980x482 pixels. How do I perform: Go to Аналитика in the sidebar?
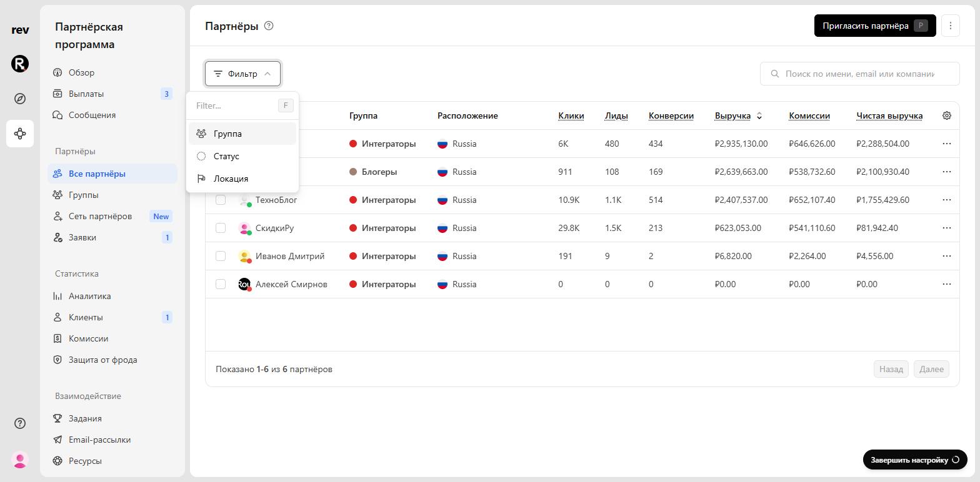tap(112, 296)
